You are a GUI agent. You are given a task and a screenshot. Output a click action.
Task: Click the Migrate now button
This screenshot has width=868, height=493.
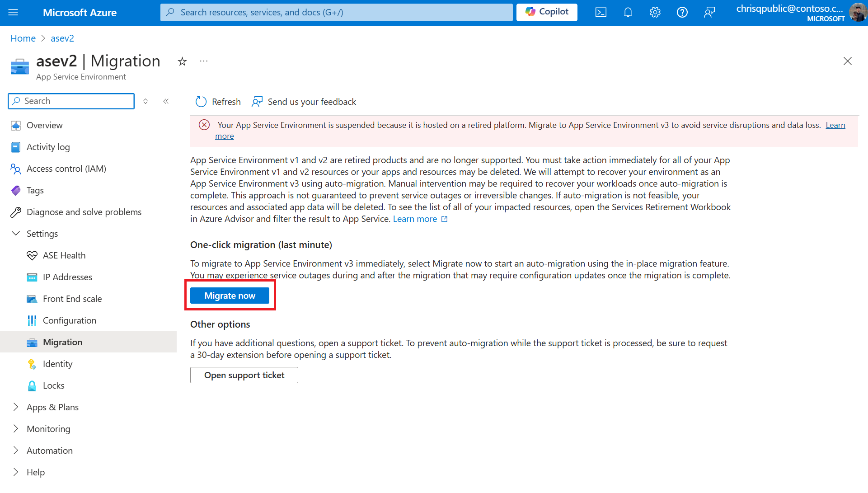pyautogui.click(x=230, y=295)
